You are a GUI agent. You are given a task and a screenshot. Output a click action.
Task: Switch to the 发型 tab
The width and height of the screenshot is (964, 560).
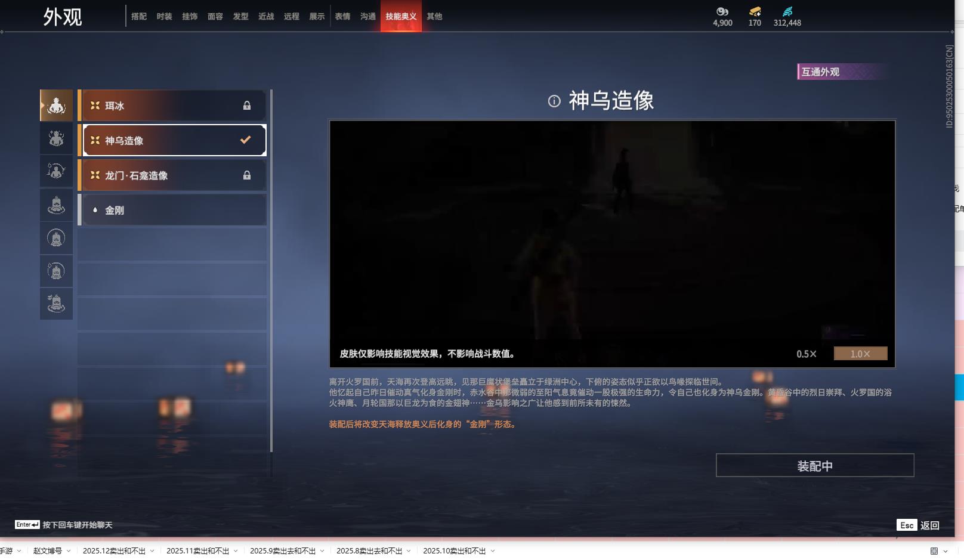coord(240,17)
